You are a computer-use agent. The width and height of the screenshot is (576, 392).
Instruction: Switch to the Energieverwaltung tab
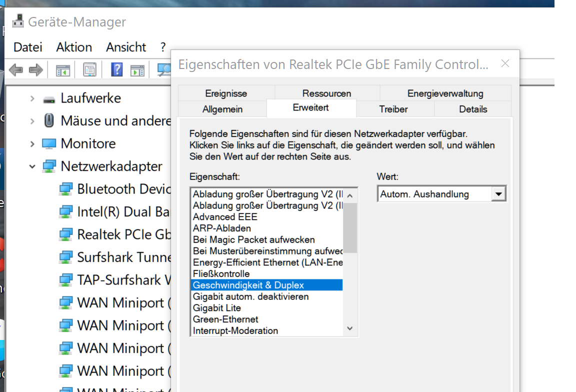[x=445, y=93]
